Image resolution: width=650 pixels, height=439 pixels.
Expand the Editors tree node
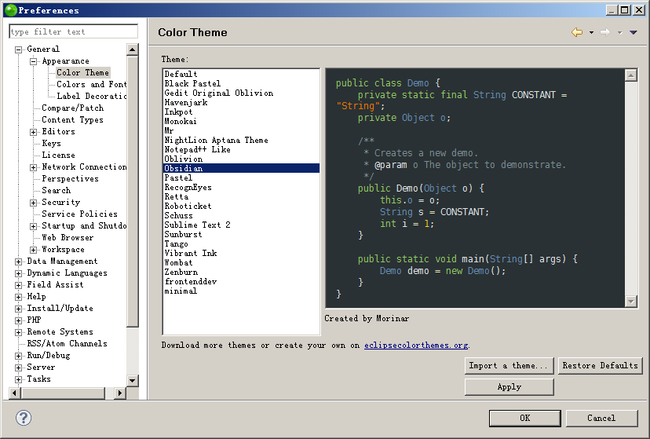tap(34, 132)
